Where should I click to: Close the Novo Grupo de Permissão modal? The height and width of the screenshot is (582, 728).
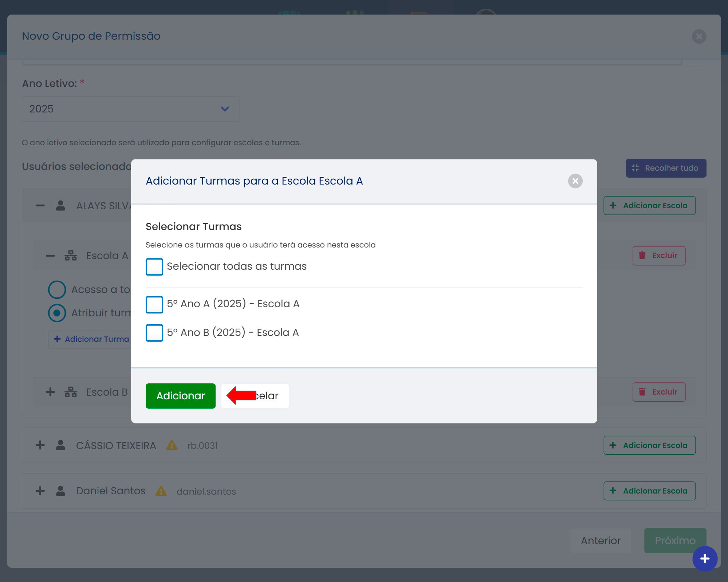pyautogui.click(x=699, y=36)
